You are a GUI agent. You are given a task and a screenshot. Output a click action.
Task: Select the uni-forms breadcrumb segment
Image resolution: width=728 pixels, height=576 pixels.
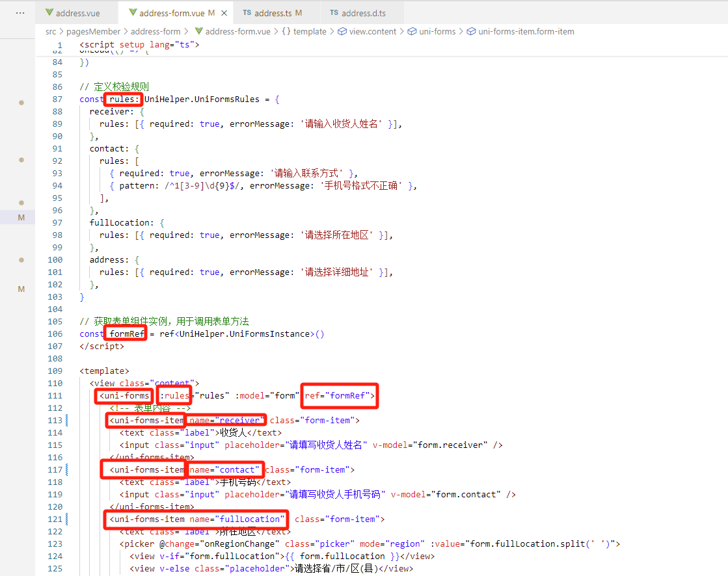(x=437, y=32)
